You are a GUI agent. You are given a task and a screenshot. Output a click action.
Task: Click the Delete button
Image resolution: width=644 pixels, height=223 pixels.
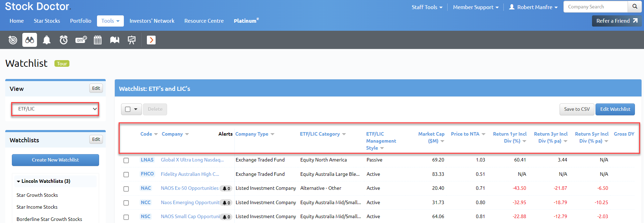(155, 109)
